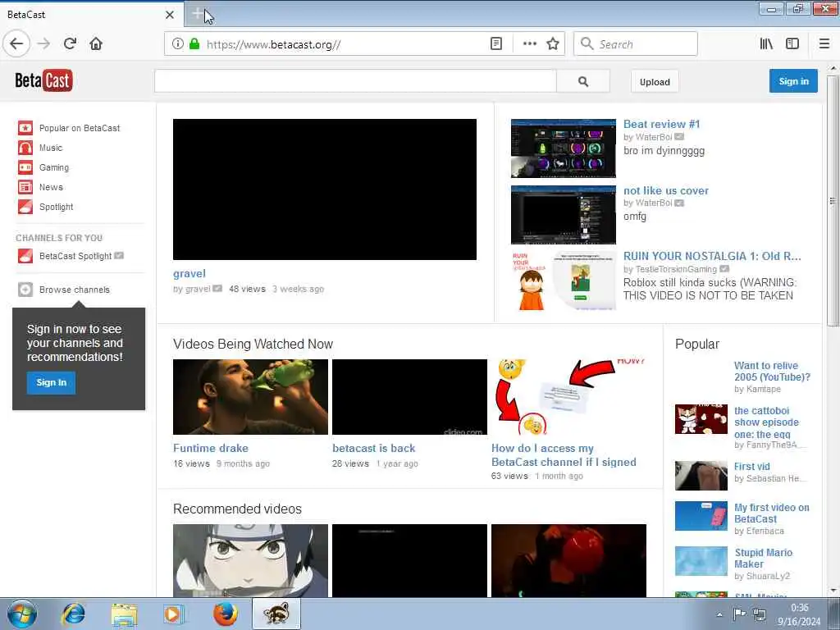This screenshot has height=630, width=840.
Task: Open Popular on BetaCast sidebar item
Action: (80, 128)
